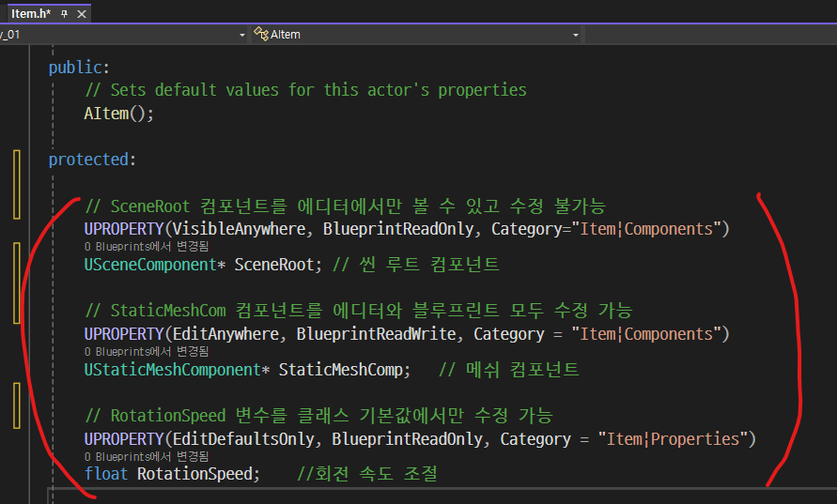Close the Item.h tab
The image size is (837, 504).
click(x=82, y=14)
